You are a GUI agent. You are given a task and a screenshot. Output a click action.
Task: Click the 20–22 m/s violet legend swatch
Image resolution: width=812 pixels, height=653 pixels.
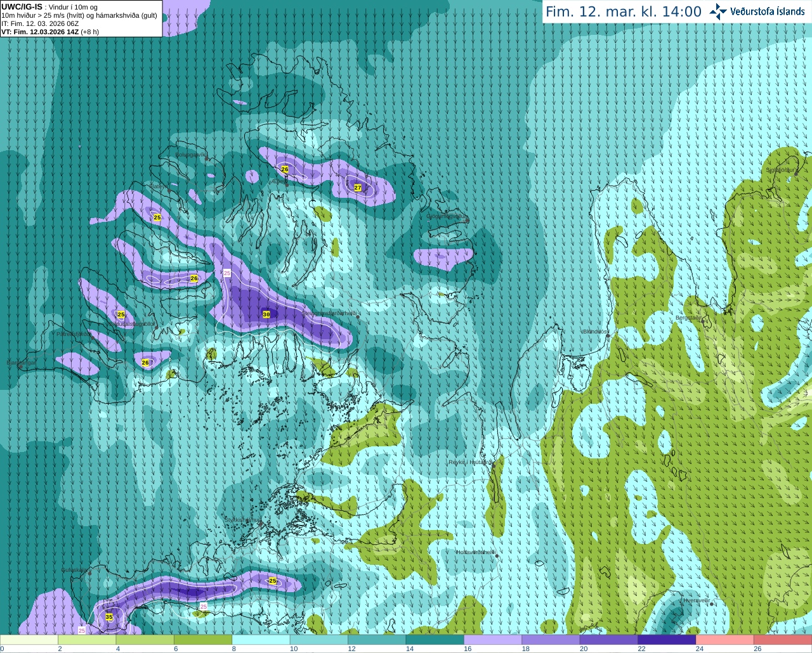(609, 640)
